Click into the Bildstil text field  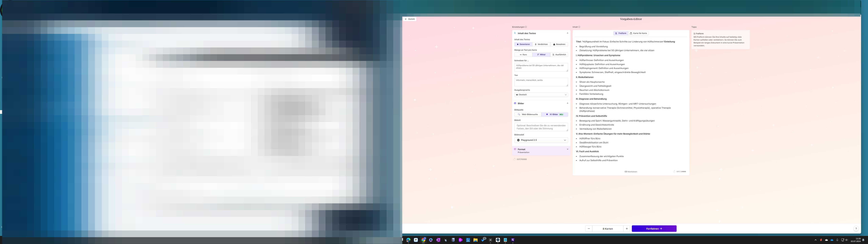click(541, 127)
